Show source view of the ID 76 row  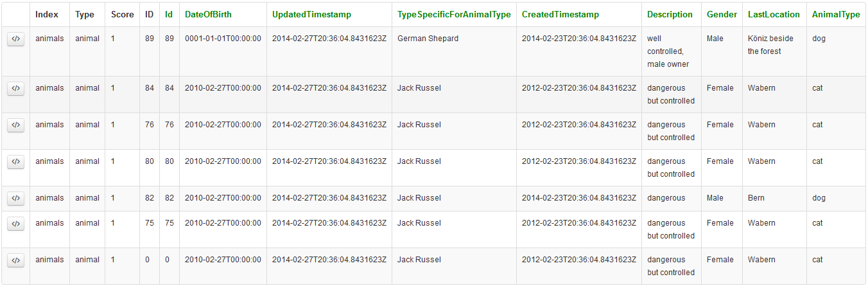click(x=16, y=125)
